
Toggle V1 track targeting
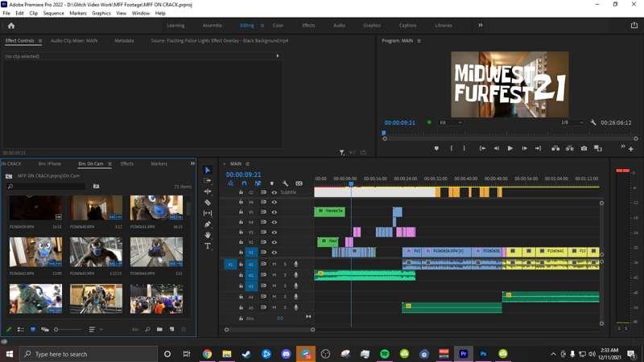point(251,253)
